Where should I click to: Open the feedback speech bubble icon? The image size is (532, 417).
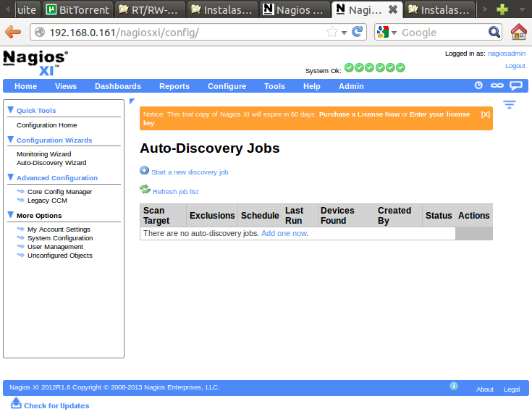[516, 85]
